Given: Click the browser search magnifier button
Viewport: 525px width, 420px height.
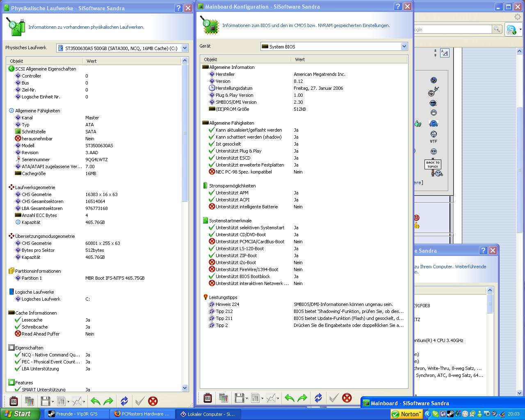Looking at the screenshot, I should tap(497, 29).
